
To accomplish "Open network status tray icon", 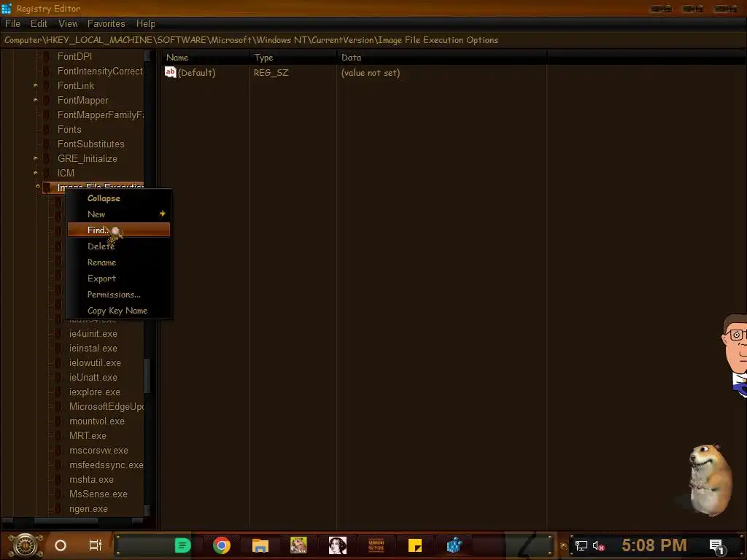I will click(581, 545).
